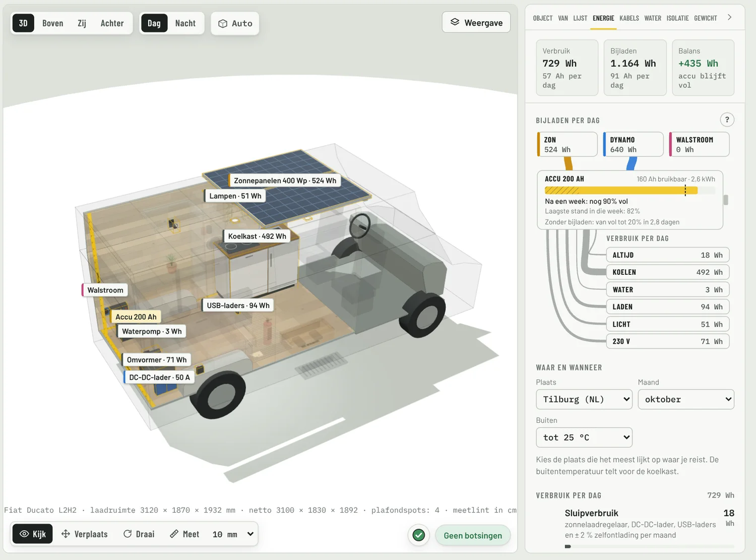The height and width of the screenshot is (560, 756).
Task: Open the Plaats Tilburg (NL) dropdown
Action: click(584, 399)
